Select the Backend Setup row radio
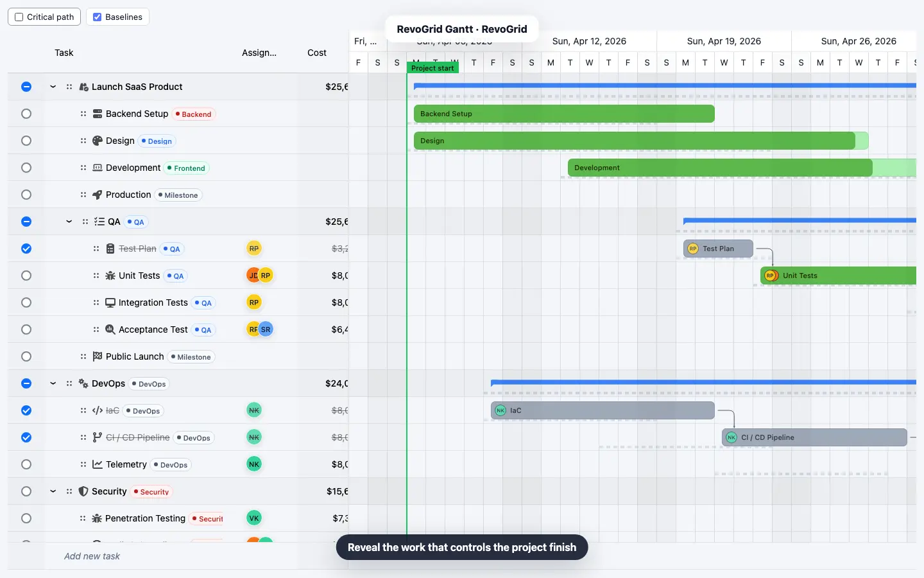The image size is (924, 578). coord(26,114)
